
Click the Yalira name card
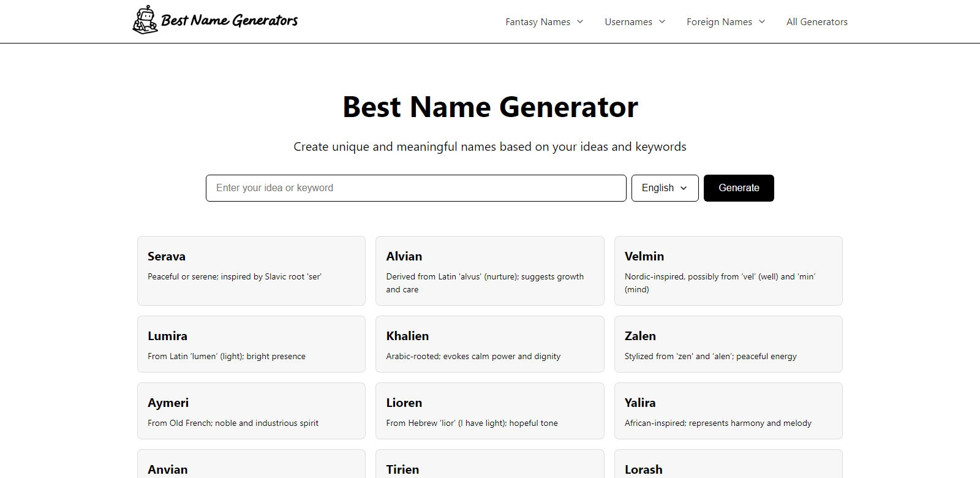point(728,411)
